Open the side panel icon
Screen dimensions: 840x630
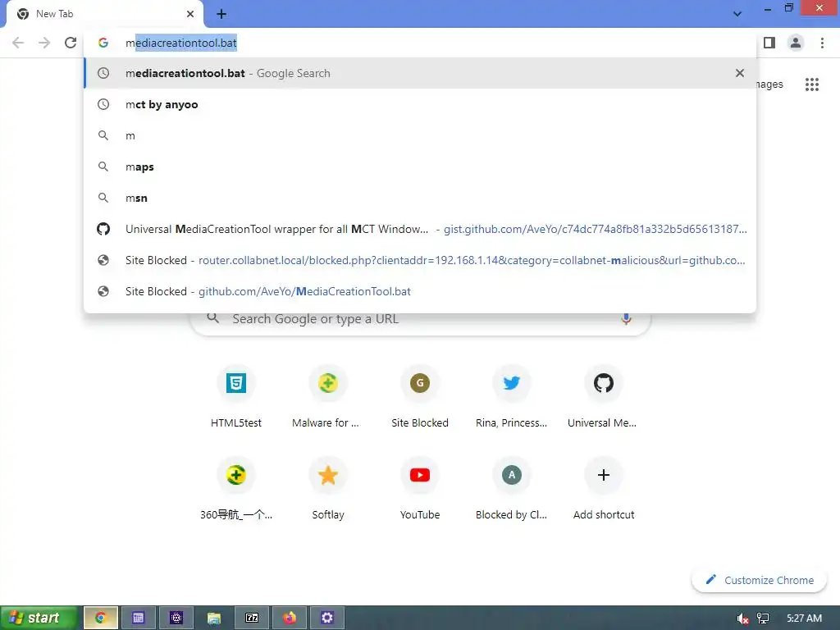(x=769, y=43)
